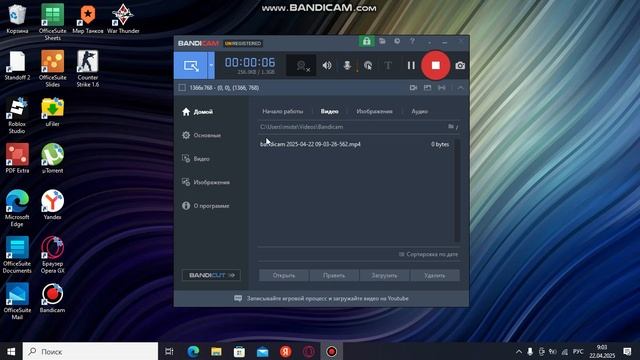Select the screen recording mode button
Viewport: 640px width, 360px height.
pyautogui.click(x=191, y=65)
